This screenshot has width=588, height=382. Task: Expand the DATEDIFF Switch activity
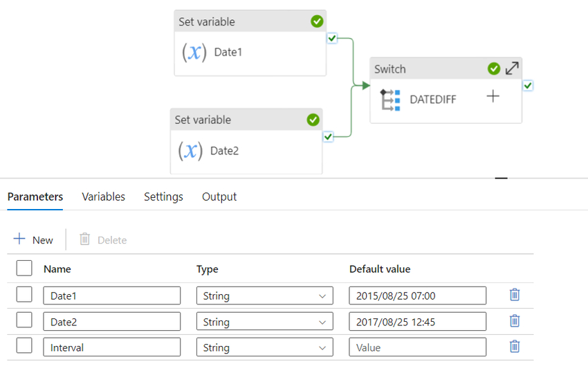pos(511,69)
